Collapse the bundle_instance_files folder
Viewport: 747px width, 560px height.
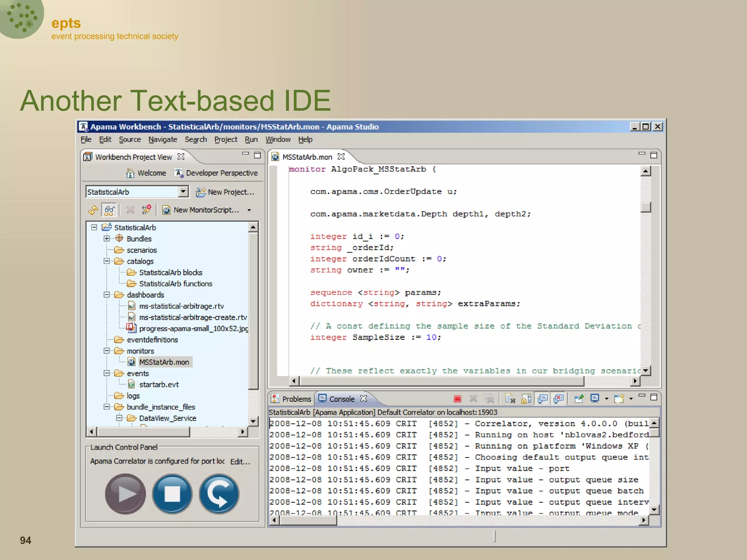107,407
